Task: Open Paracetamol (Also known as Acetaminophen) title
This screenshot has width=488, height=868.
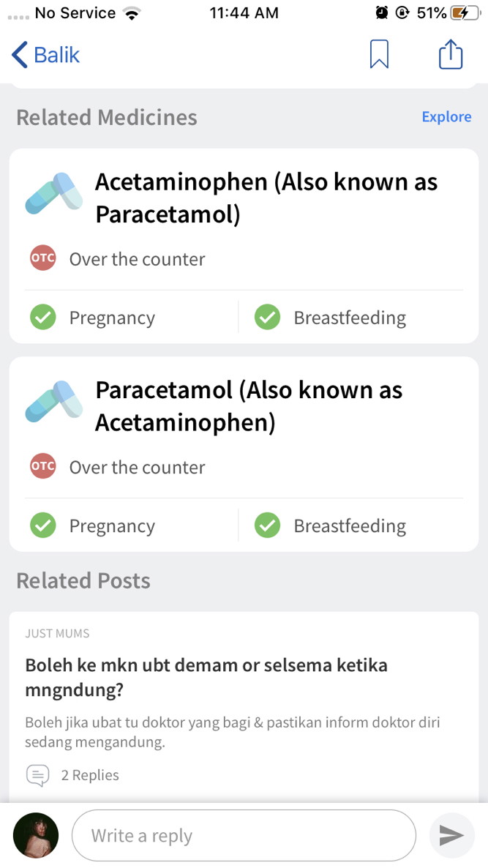Action: pos(249,406)
